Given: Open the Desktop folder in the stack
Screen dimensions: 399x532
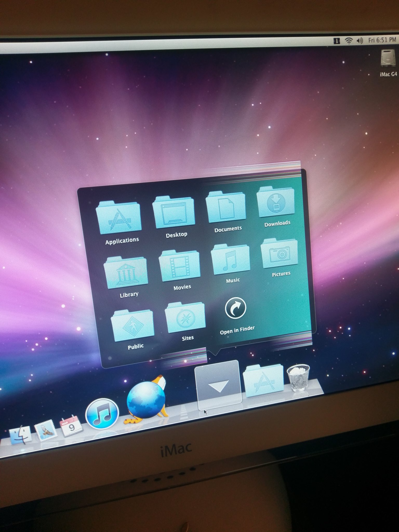Looking at the screenshot, I should 174,212.
